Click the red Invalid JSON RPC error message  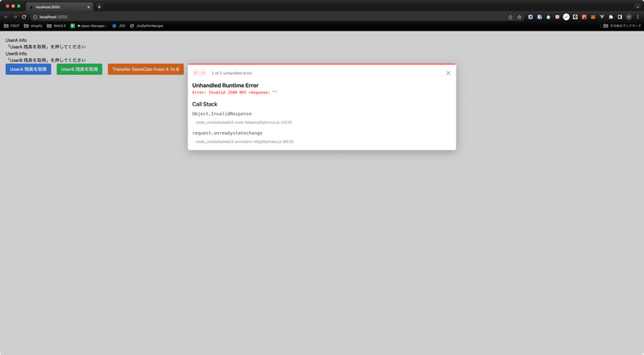pyautogui.click(x=234, y=93)
